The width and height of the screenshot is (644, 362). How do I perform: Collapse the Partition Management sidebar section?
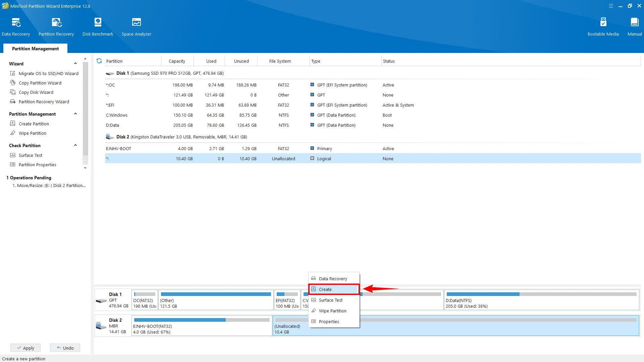click(75, 114)
